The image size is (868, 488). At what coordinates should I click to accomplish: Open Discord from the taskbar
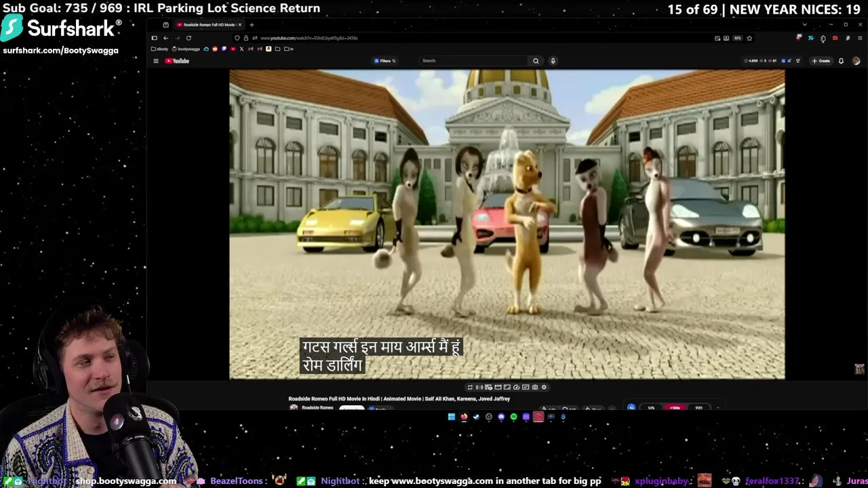pyautogui.click(x=501, y=417)
